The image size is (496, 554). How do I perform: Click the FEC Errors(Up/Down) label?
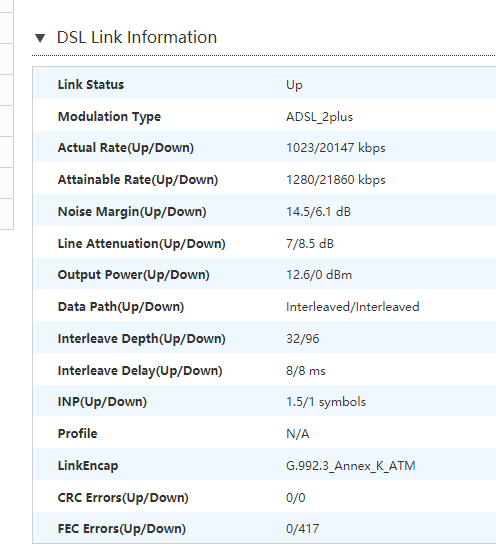tap(122, 529)
